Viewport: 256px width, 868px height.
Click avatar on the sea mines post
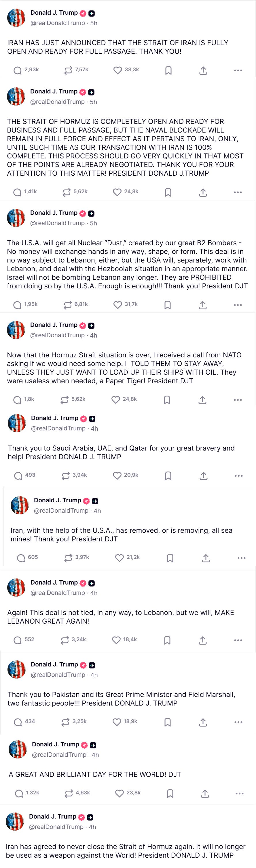20,505
